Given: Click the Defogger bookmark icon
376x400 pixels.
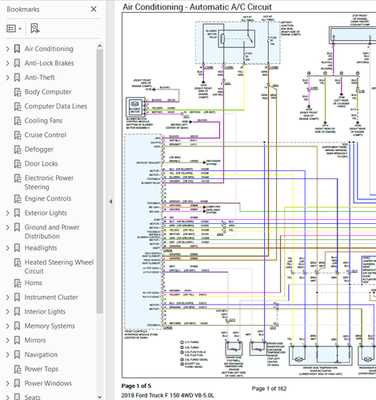Looking at the screenshot, I should (x=17, y=150).
